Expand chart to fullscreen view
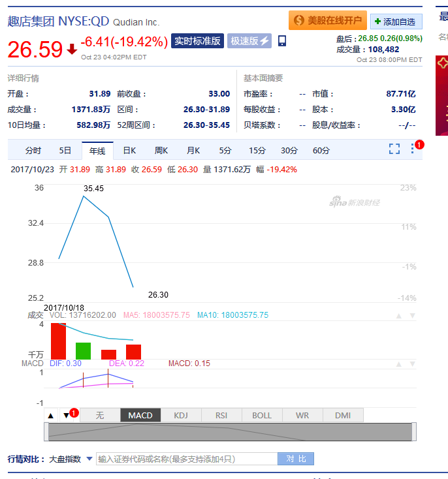Viewport: 448px width, 479px height. click(394, 149)
